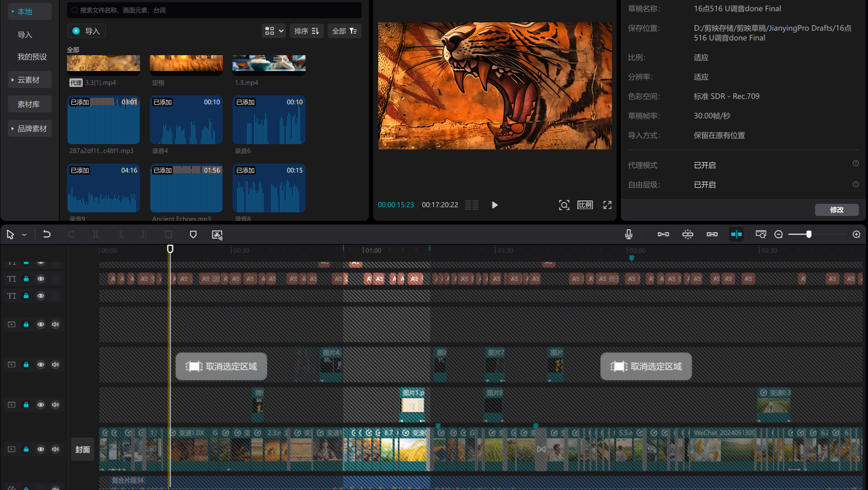
Task: Click 取消选定区域 near the 02:00 mark
Action: (646, 367)
